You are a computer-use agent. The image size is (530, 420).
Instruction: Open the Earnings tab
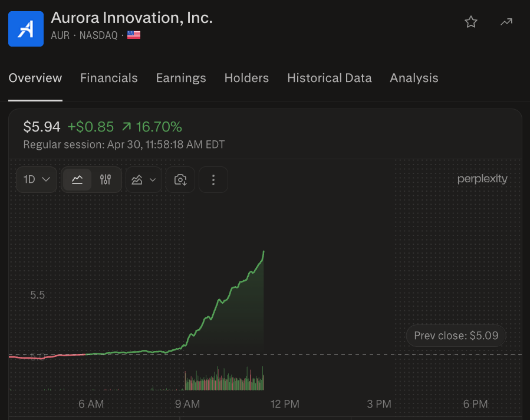[x=181, y=78]
